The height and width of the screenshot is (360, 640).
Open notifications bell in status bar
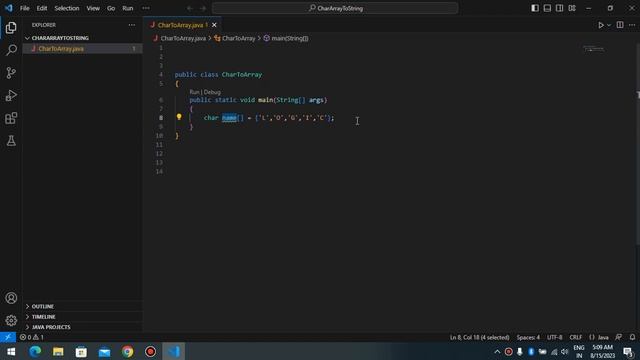(632, 337)
